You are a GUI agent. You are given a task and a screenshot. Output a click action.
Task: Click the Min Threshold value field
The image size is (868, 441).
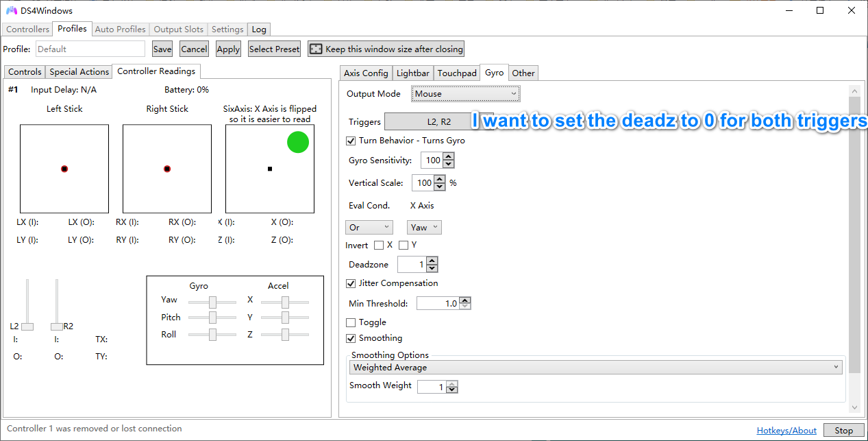click(438, 303)
